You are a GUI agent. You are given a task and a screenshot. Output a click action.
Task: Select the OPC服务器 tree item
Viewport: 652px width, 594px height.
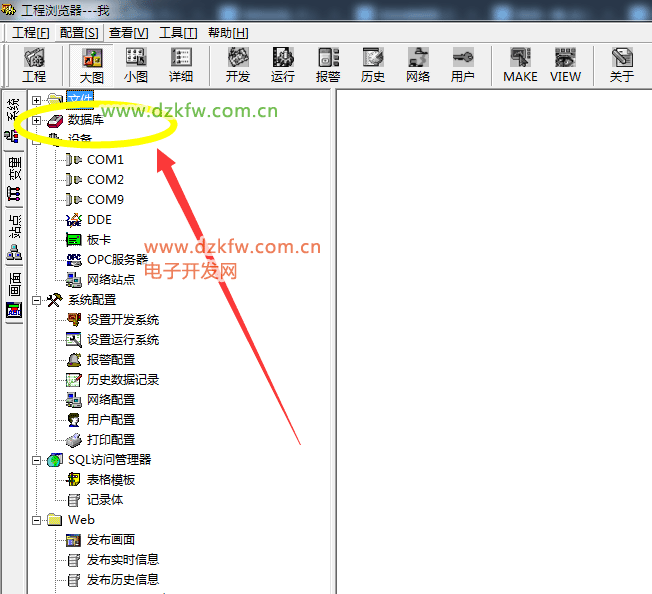point(116,260)
